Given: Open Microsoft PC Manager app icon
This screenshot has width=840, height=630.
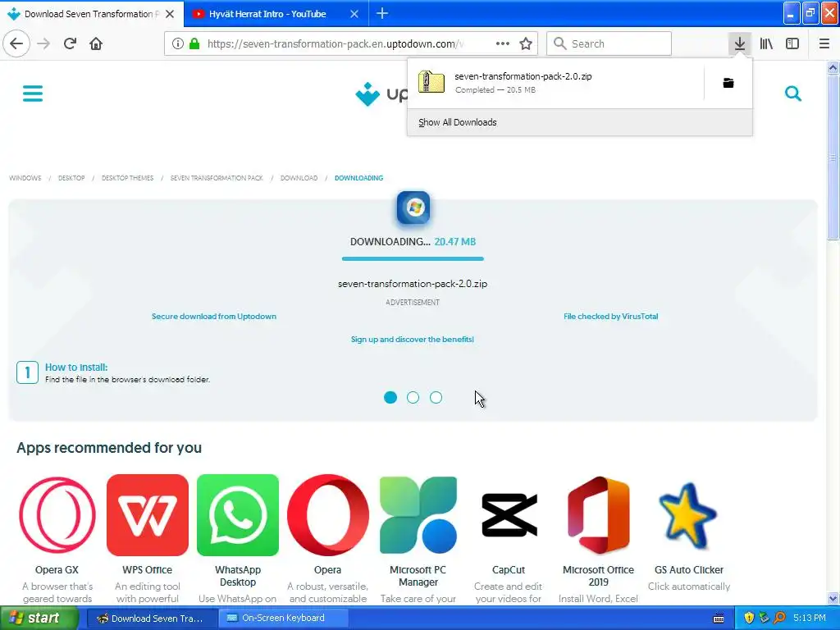Looking at the screenshot, I should [x=418, y=515].
